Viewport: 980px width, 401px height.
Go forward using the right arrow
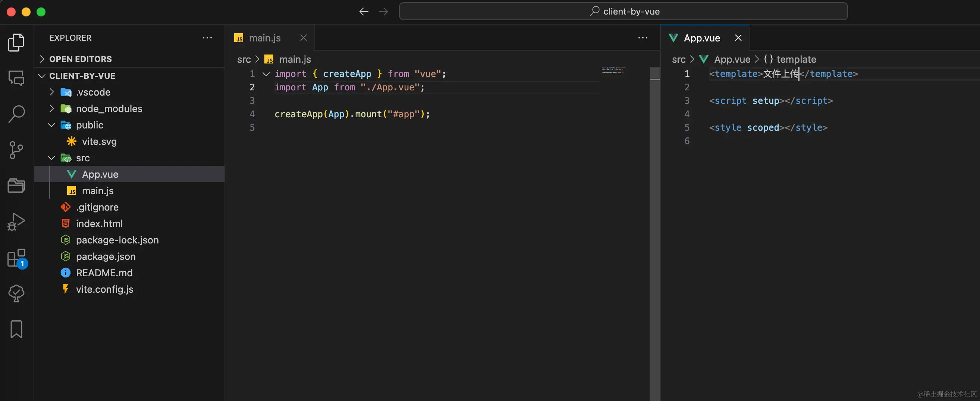(383, 12)
